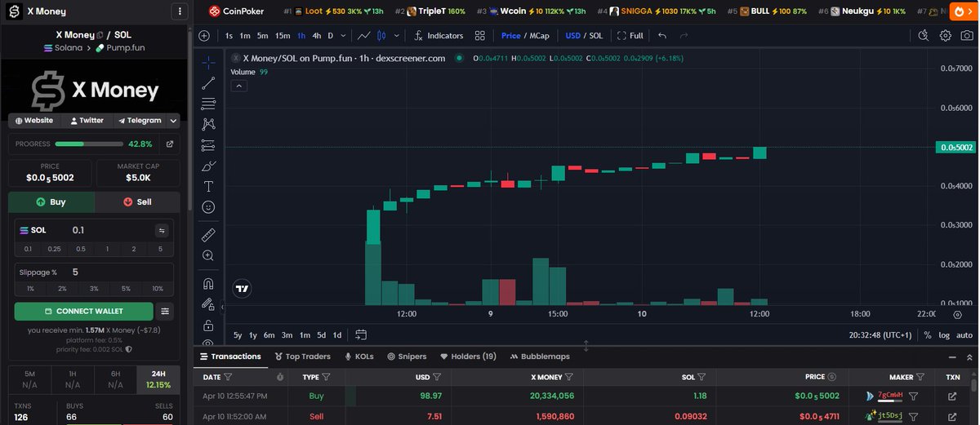Open the token Telegram link

pyautogui.click(x=140, y=120)
